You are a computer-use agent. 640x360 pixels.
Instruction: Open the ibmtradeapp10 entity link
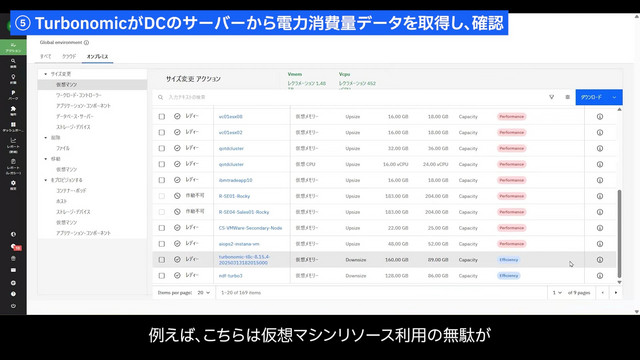tap(236, 180)
